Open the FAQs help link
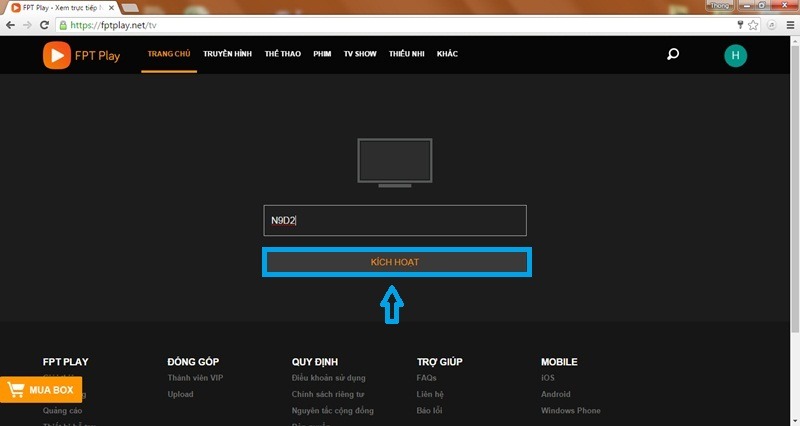Viewport: 800px width, 426px height. 426,378
